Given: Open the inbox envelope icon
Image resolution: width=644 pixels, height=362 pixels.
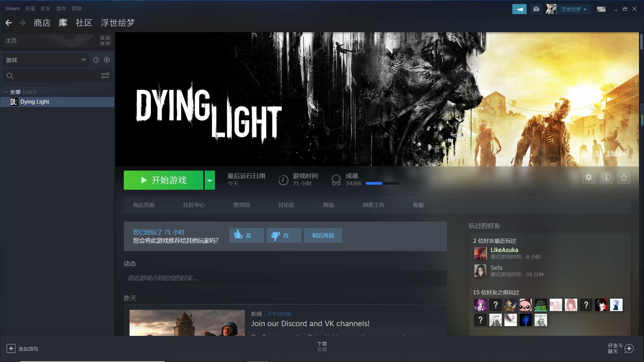Looking at the screenshot, I should pos(536,9).
